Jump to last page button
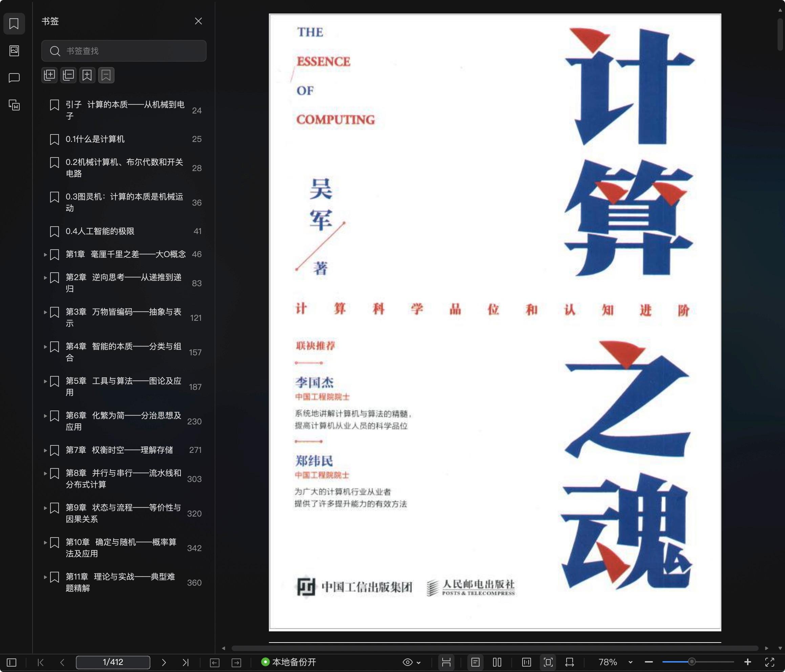Viewport: 785px width, 672px height. click(185, 662)
